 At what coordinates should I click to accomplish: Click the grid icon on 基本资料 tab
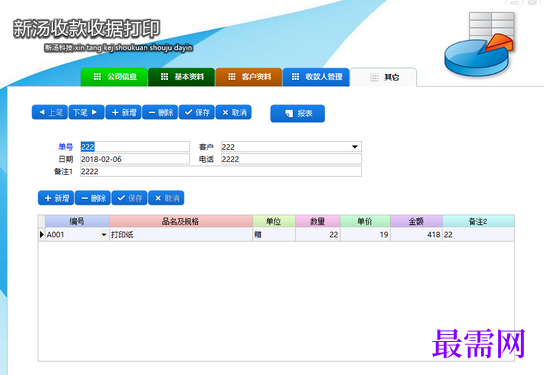pyautogui.click(x=164, y=77)
